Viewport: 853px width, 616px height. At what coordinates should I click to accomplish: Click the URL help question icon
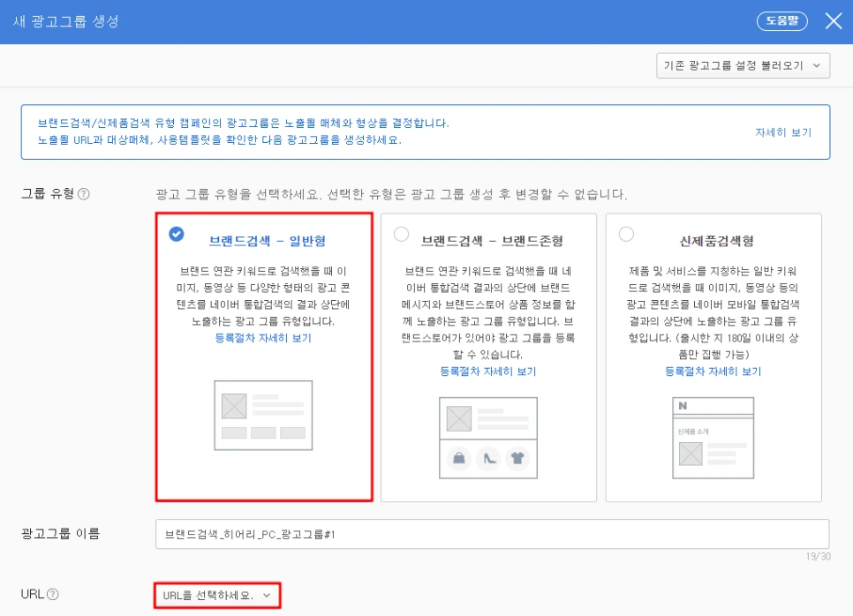pyautogui.click(x=53, y=594)
